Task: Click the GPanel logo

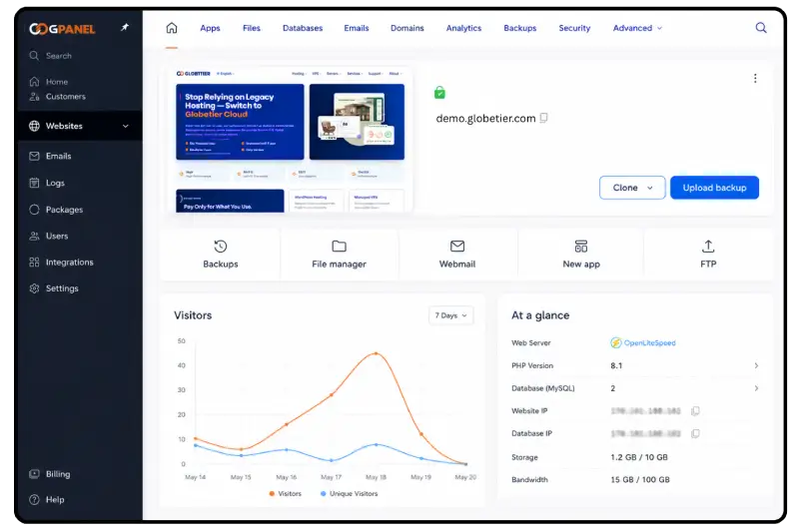Action: point(62,29)
